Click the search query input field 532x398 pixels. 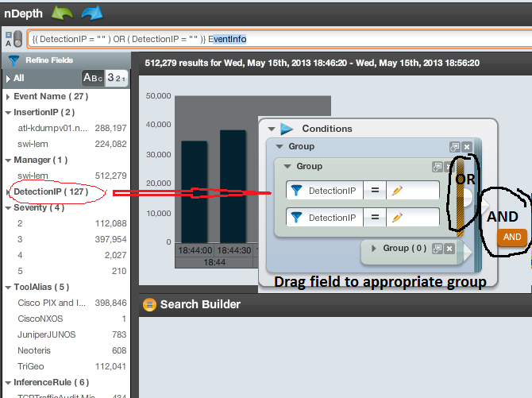[x=278, y=40]
